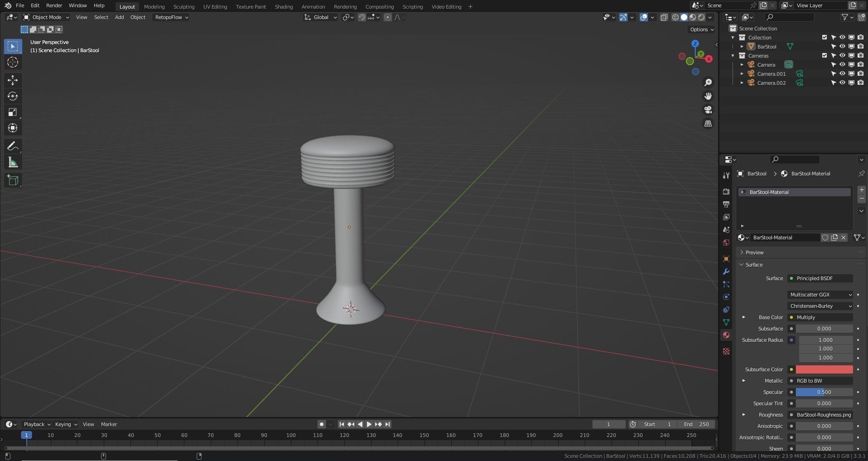Select the Measure tool
Viewport: 868px width, 461px height.
click(x=13, y=162)
